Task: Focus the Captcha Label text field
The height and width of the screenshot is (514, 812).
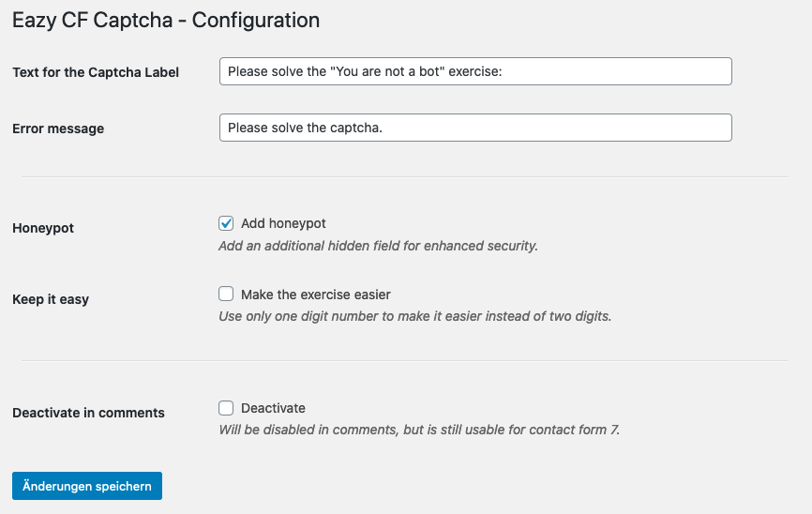Action: pyautogui.click(x=475, y=72)
